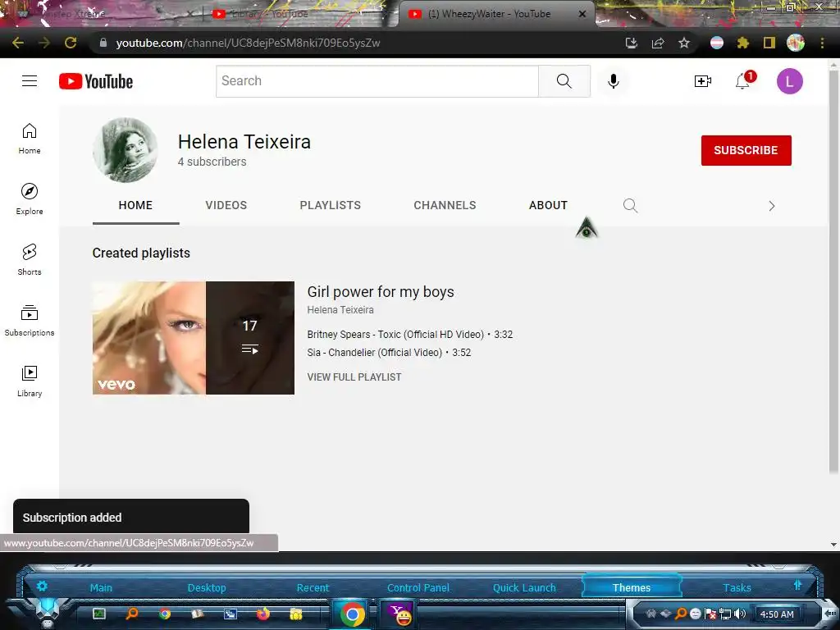
Task: Click inside the YouTube Search field
Action: coord(377,81)
